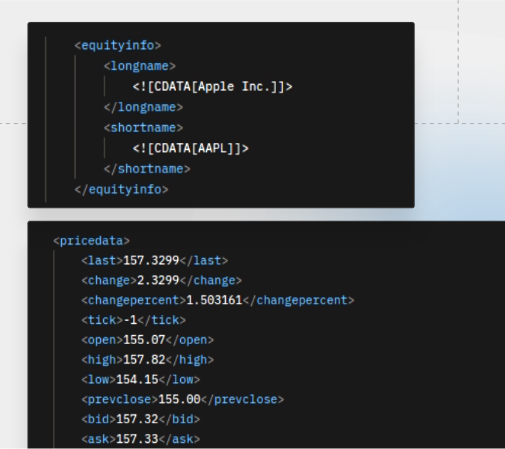
Task: Click the high value 157.82
Action: (144, 360)
